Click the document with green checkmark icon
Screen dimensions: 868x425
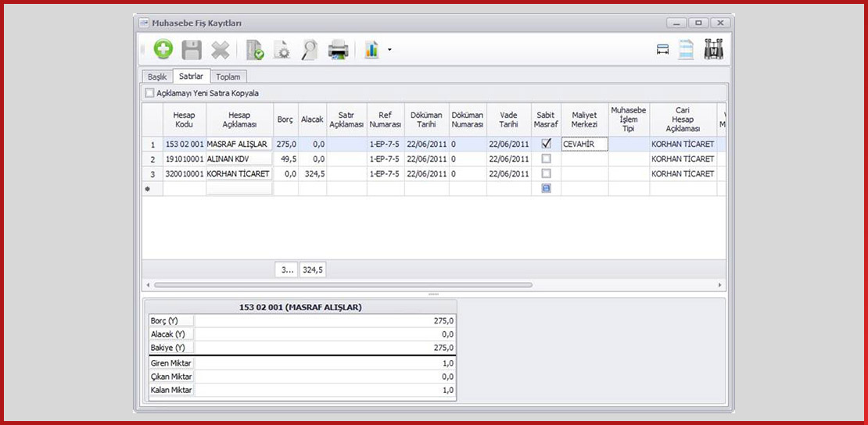click(254, 50)
